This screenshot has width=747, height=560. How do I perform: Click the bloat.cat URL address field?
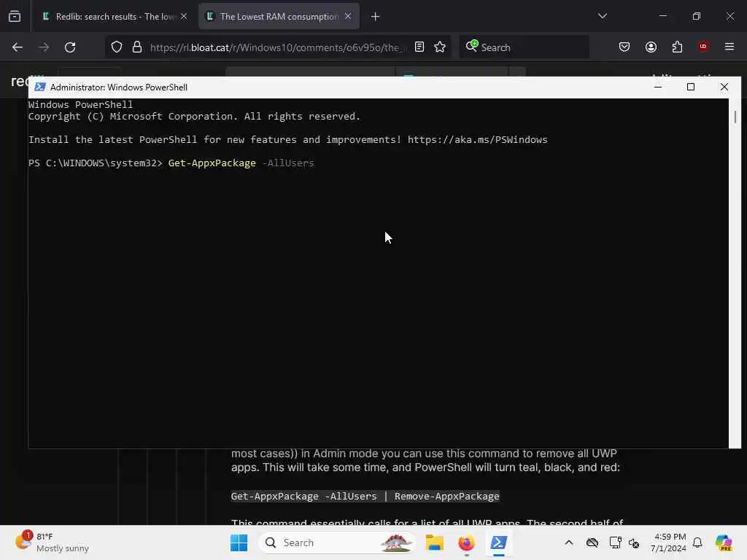coord(278,47)
